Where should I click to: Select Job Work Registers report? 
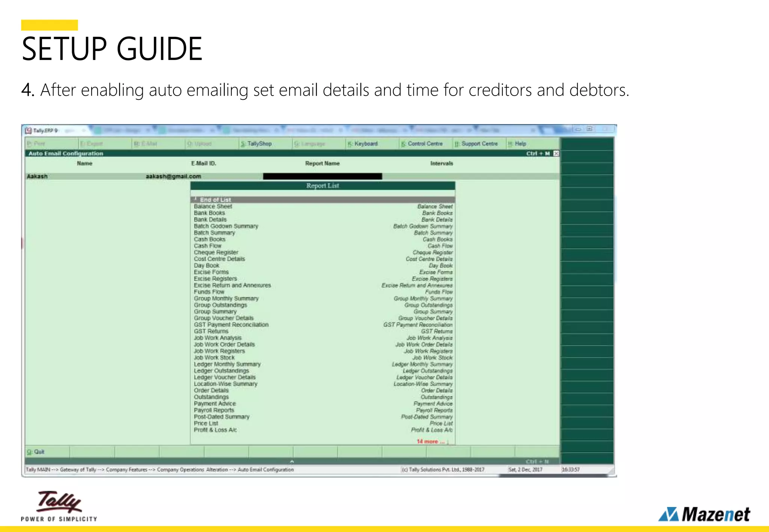click(x=323, y=351)
